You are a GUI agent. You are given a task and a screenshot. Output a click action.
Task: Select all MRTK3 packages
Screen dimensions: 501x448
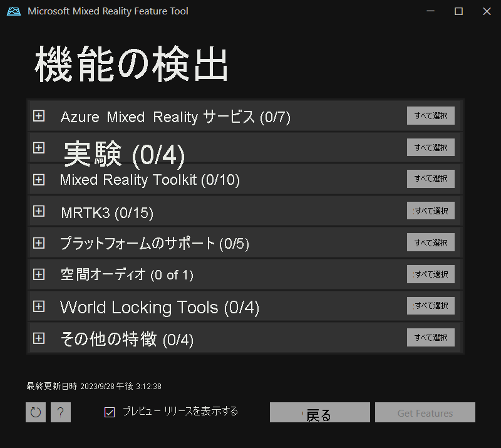[x=430, y=211]
